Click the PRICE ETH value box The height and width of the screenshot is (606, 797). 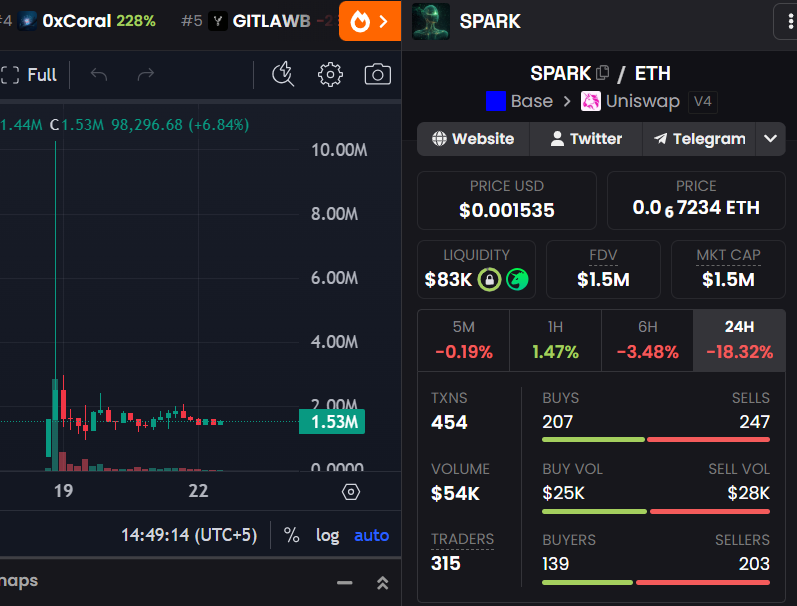pyautogui.click(x=696, y=200)
